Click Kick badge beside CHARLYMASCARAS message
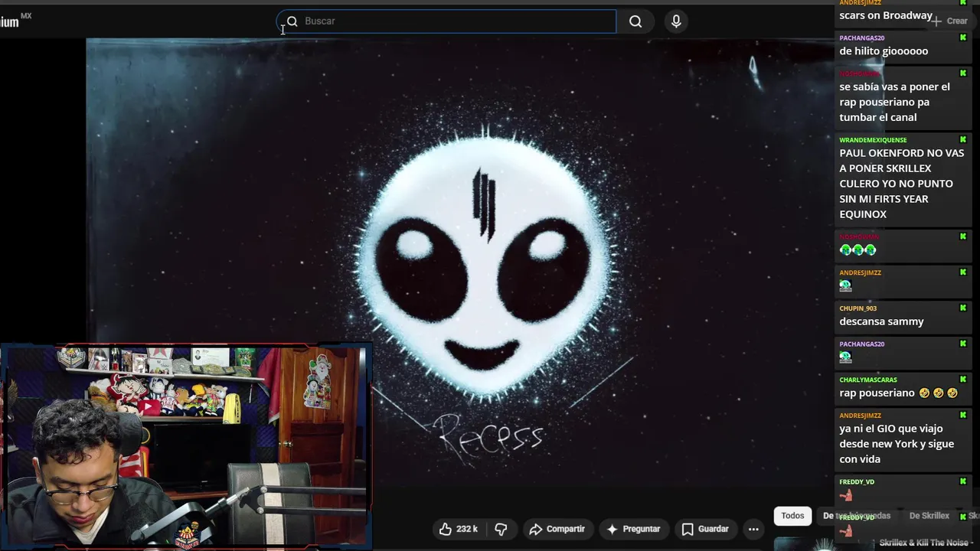Viewport: 980px width, 551px height. click(962, 379)
